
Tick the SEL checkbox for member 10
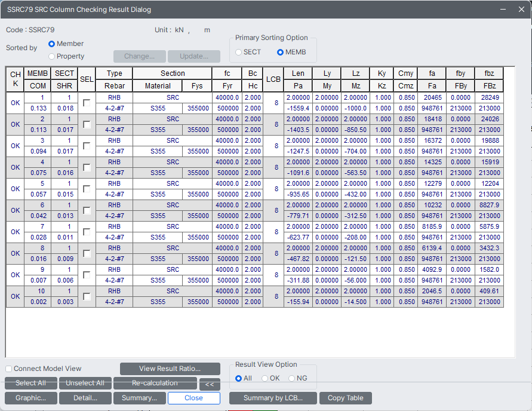point(87,296)
